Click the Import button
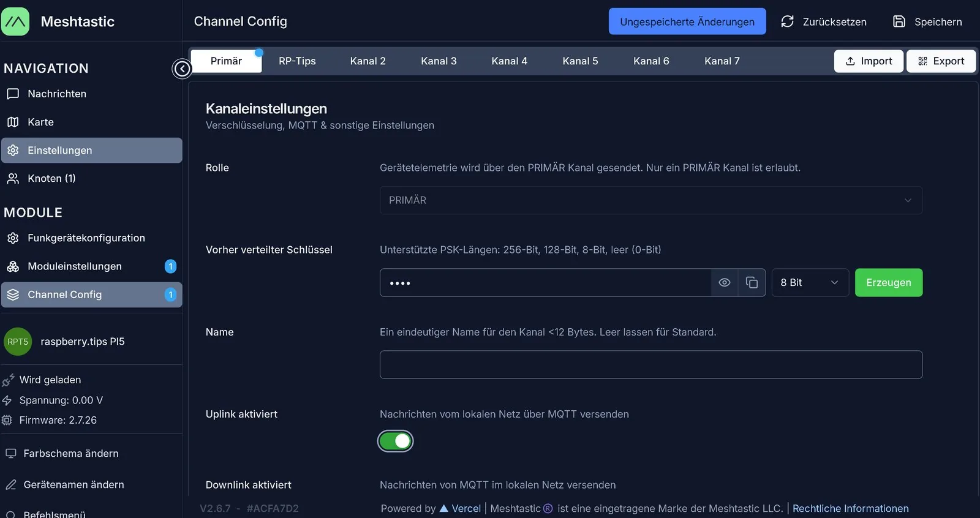Screen dimensions: 980x518 coord(869,61)
